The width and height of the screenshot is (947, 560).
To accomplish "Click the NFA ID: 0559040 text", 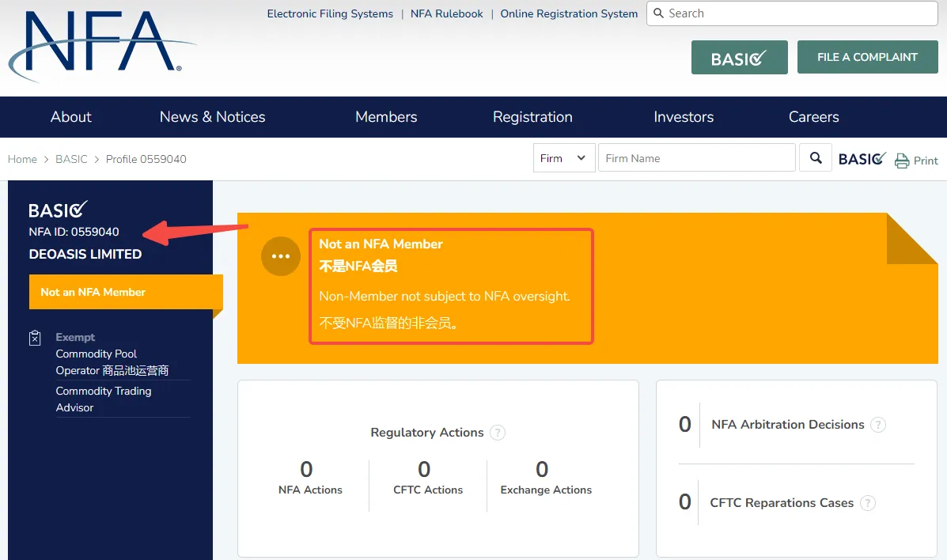I will (74, 232).
